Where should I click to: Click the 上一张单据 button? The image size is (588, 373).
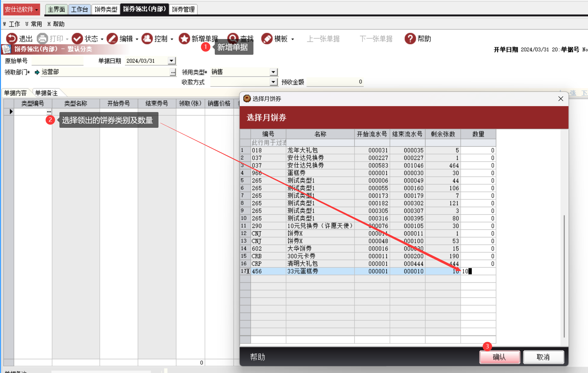[323, 39]
